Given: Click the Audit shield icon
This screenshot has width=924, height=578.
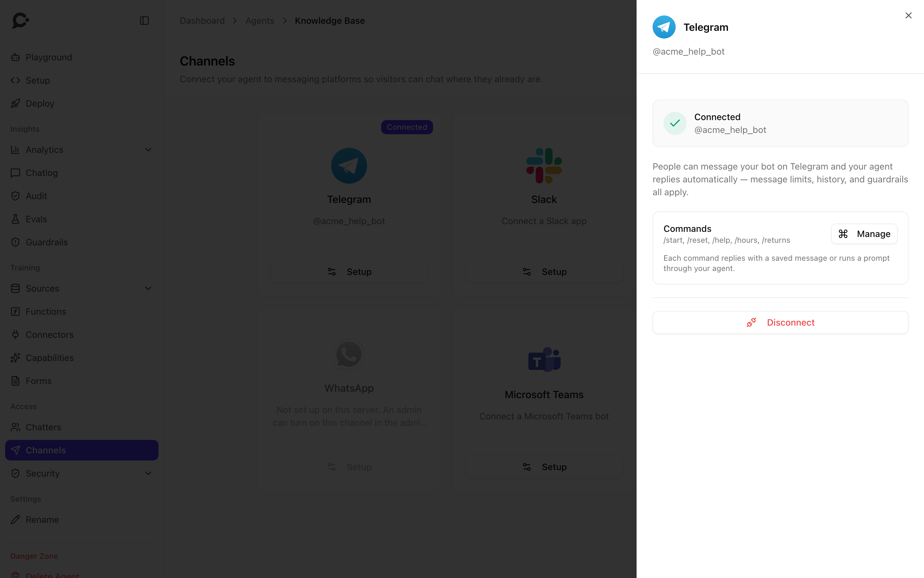Looking at the screenshot, I should coord(15,196).
